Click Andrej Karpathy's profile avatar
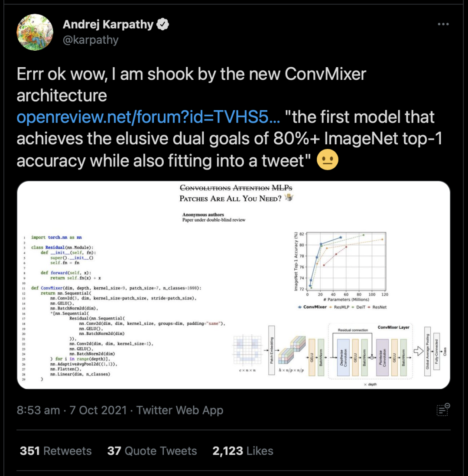The image size is (468, 476). pyautogui.click(x=35, y=32)
